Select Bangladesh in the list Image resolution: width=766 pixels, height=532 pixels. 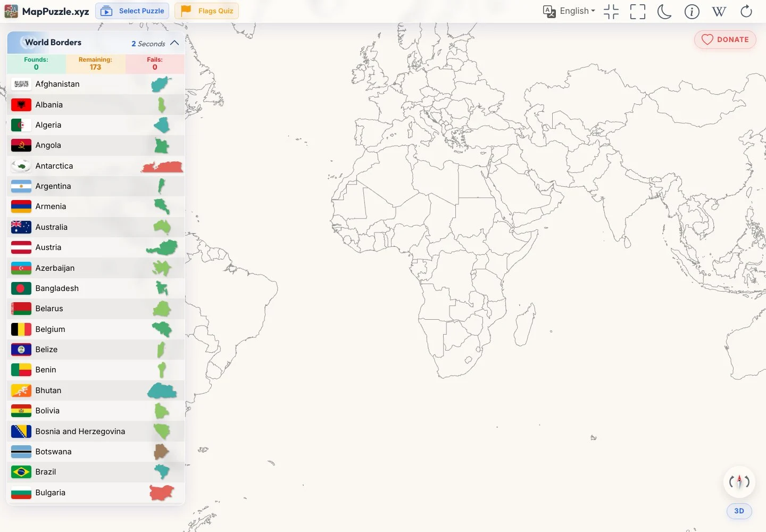[x=96, y=288]
